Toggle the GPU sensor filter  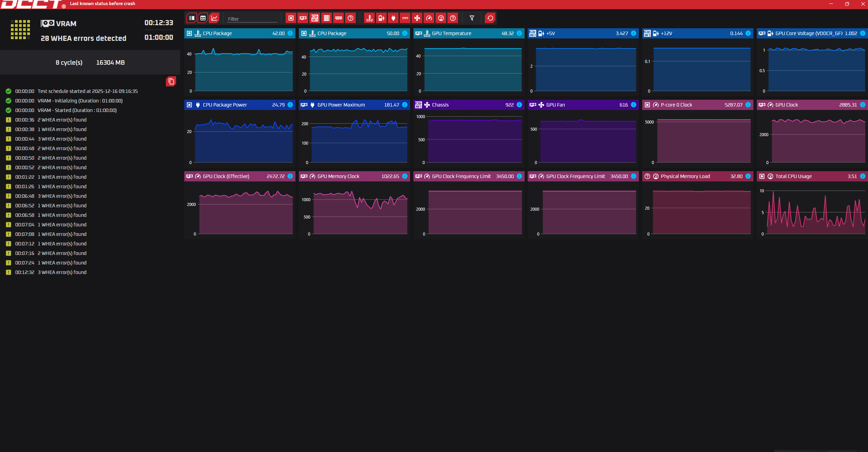[303, 18]
